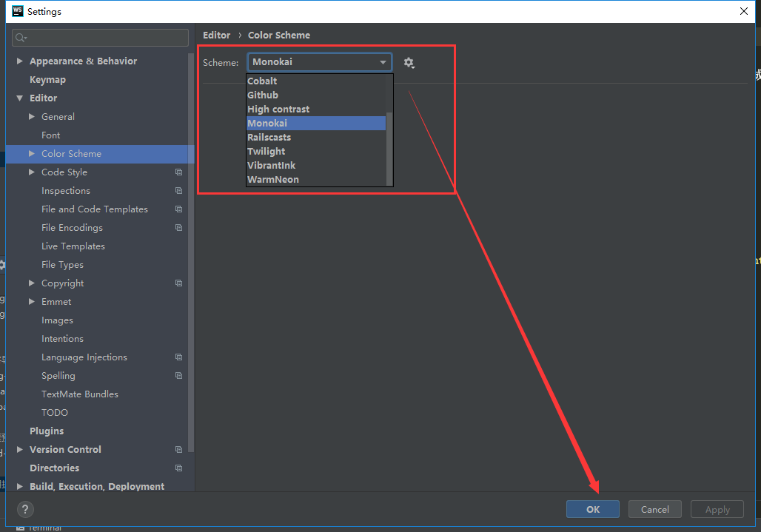Open Language Injections settings
761x532 pixels.
(84, 357)
